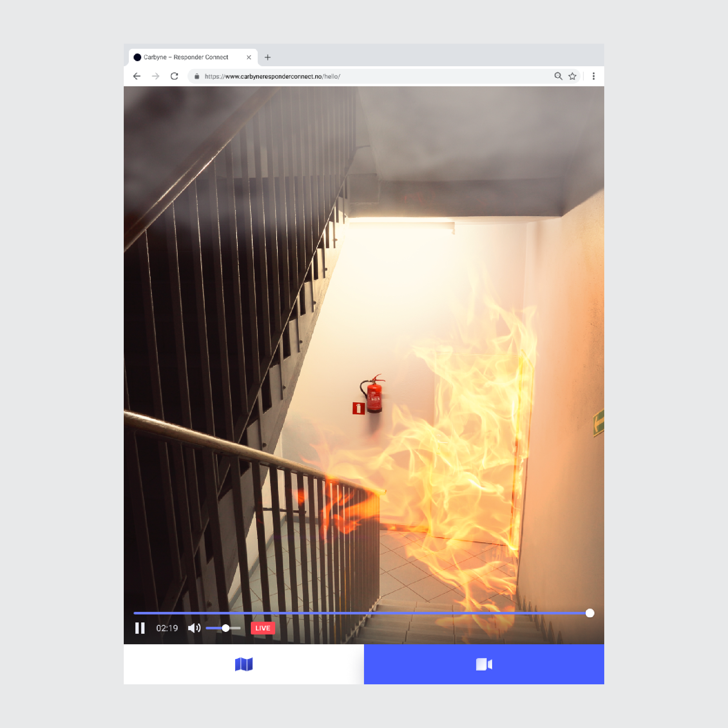The height and width of the screenshot is (728, 728).
Task: Close the Carbyne – Responder Connect tab
Action: tap(249, 57)
